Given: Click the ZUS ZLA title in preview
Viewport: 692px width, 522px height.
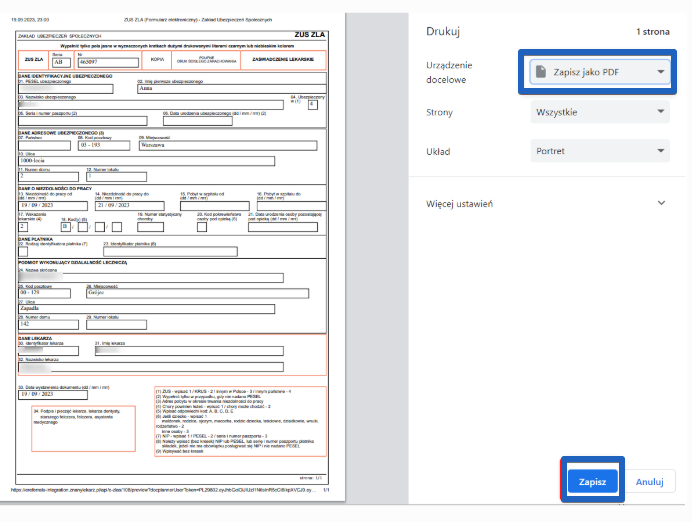Looking at the screenshot, I should coord(309,34).
